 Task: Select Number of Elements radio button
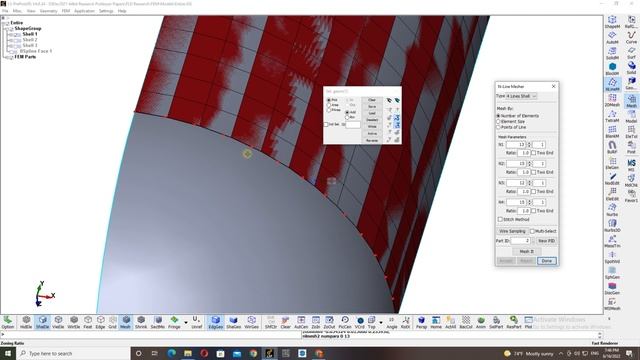(x=498, y=116)
